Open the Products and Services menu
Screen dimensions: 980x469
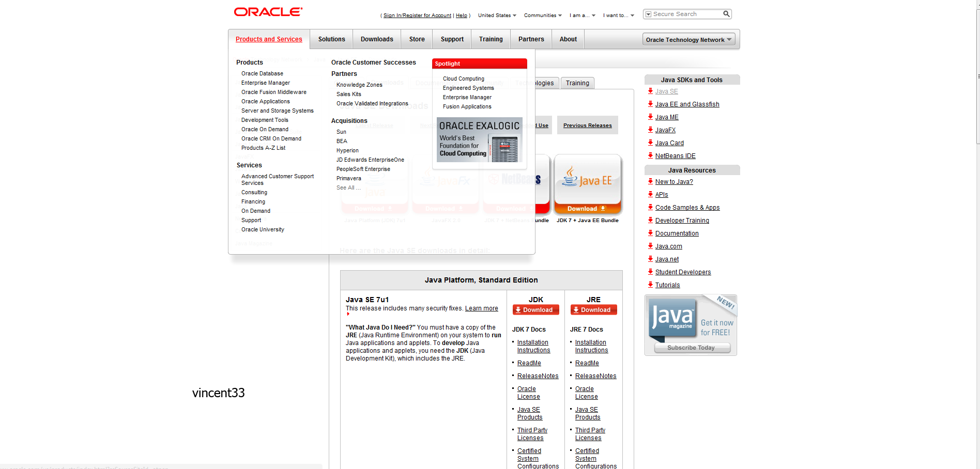(x=269, y=39)
